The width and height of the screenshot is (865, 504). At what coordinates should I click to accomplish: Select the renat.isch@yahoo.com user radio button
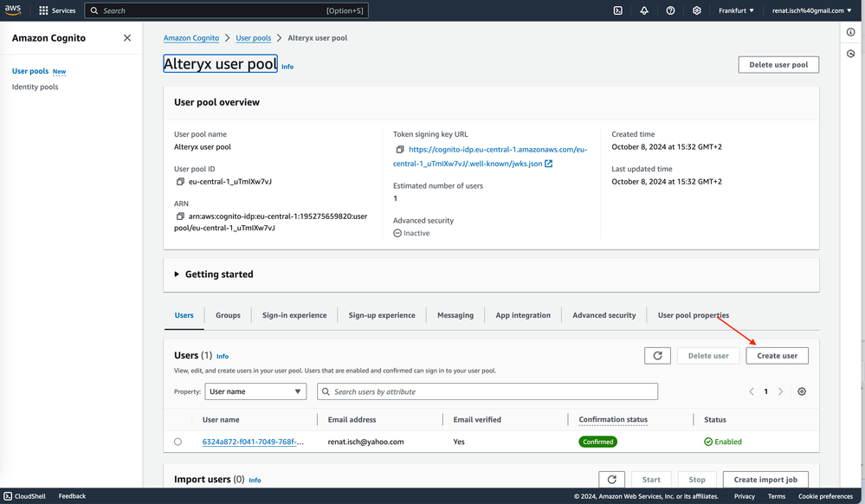pyautogui.click(x=178, y=442)
